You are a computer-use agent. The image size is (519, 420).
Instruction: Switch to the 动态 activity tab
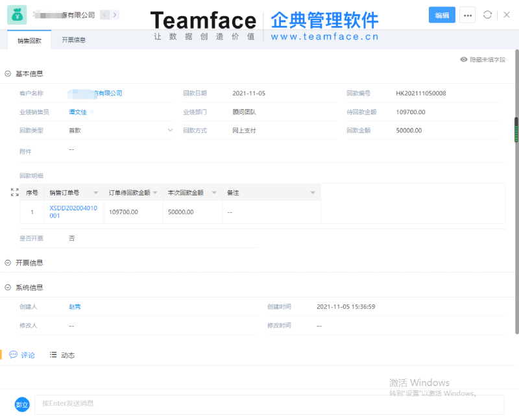click(x=62, y=355)
